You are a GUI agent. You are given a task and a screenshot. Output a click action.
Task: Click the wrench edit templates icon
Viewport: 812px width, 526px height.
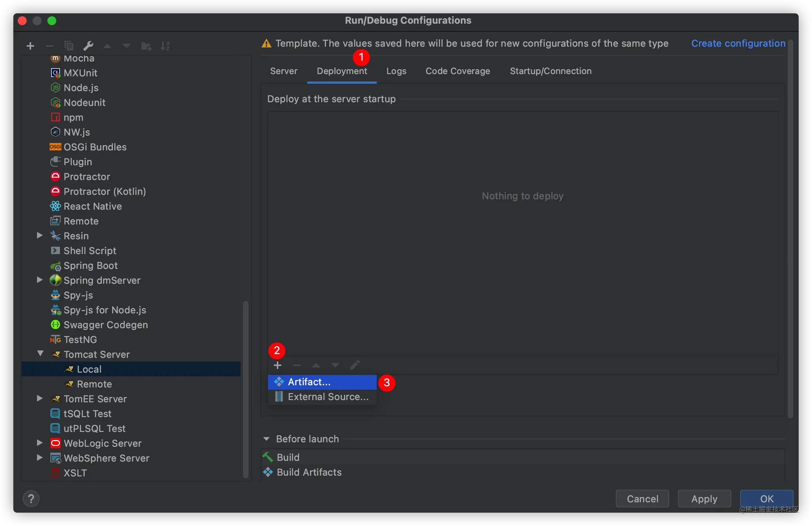(x=88, y=46)
